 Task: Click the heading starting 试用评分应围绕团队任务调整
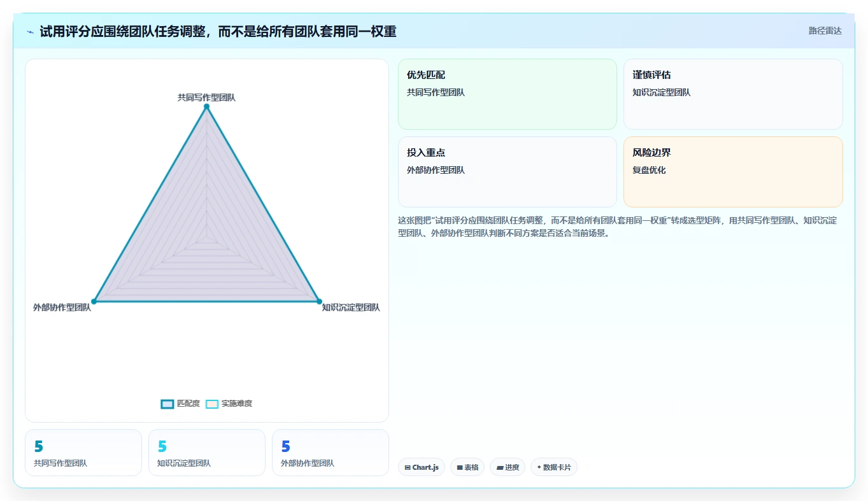(218, 32)
